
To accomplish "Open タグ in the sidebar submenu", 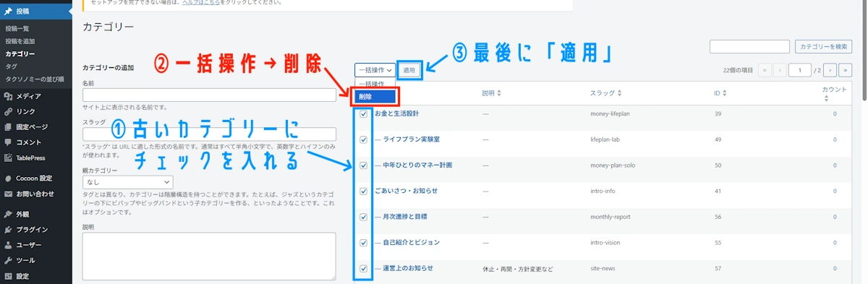I will (x=12, y=66).
